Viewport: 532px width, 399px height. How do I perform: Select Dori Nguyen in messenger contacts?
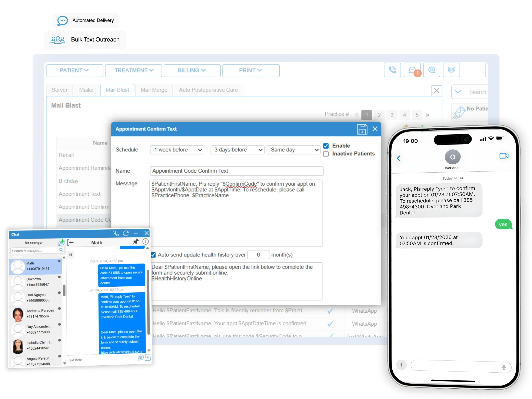[x=36, y=297]
